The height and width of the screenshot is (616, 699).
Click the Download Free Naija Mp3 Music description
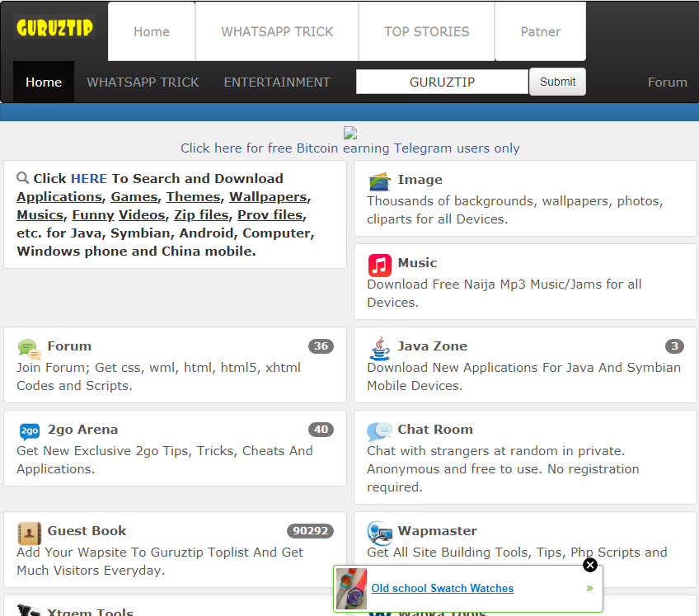click(504, 293)
